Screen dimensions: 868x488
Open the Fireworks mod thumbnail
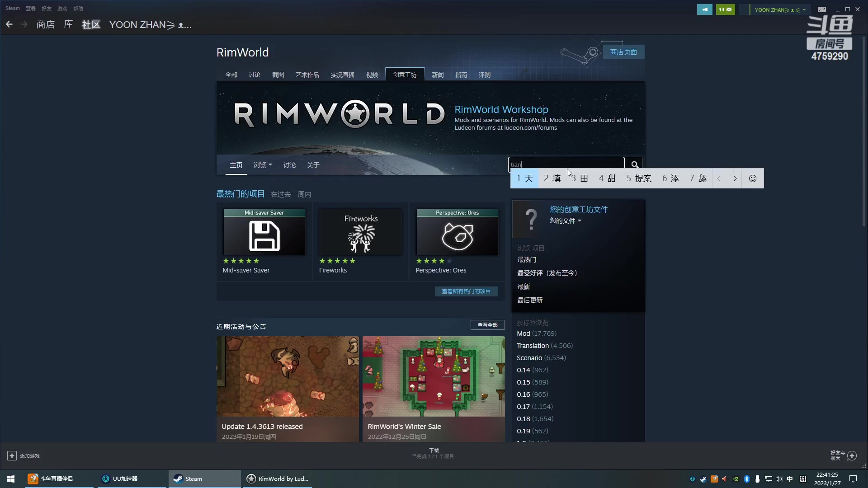tap(361, 232)
